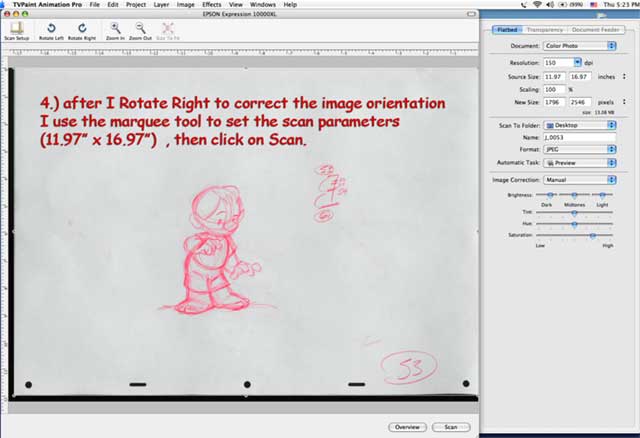Adjust the Brightness Light slider
640x438 pixels.
tap(602, 195)
